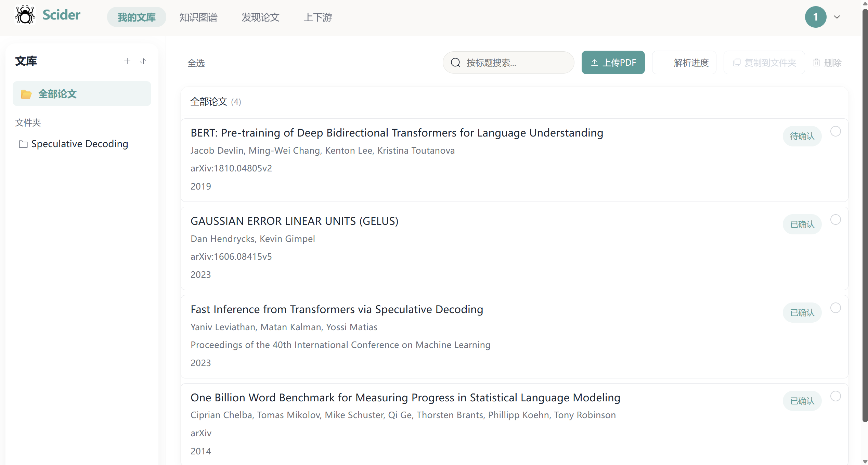This screenshot has height=465, width=868.
Task: Go to 发现论文 tab
Action: [x=260, y=17]
